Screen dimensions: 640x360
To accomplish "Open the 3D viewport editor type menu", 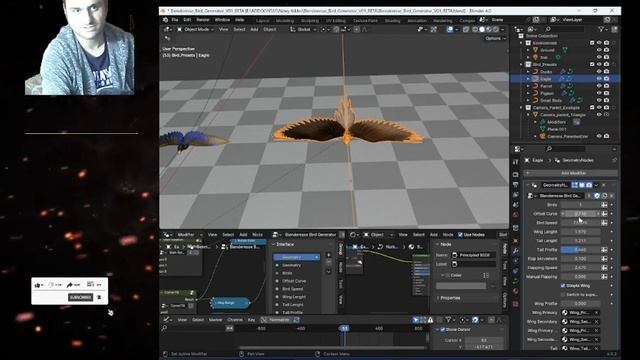I will pyautogui.click(x=168, y=29).
